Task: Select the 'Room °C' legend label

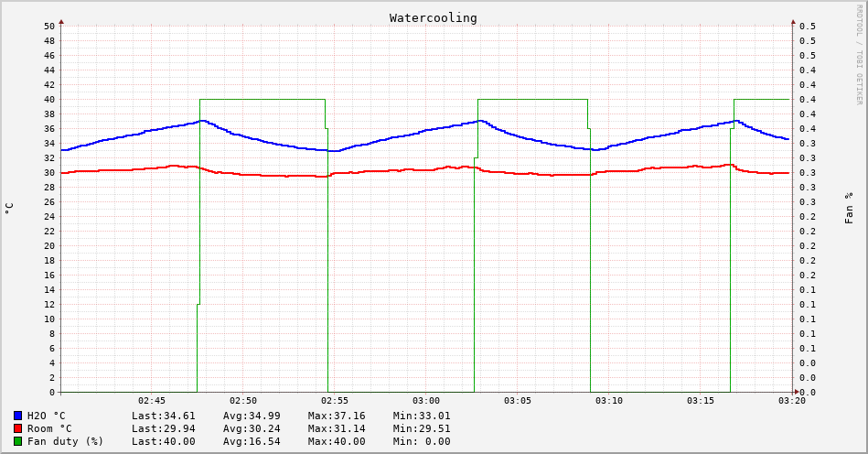Action: click(49, 428)
